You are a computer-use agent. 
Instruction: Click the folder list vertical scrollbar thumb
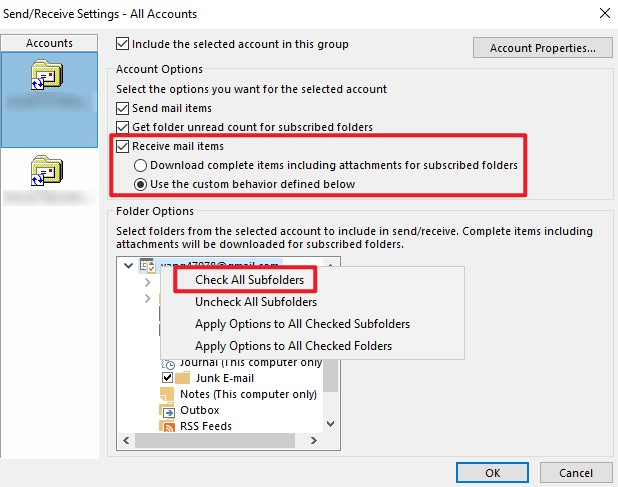331,376
